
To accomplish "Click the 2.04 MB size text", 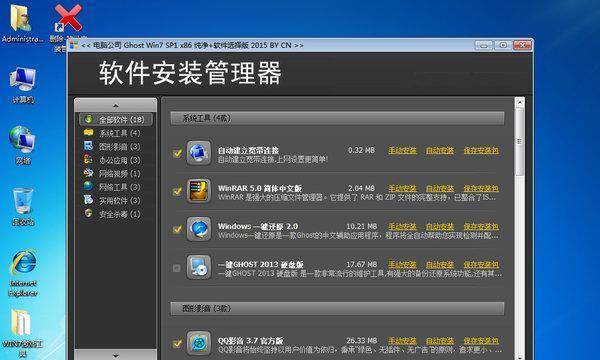I will 361,188.
